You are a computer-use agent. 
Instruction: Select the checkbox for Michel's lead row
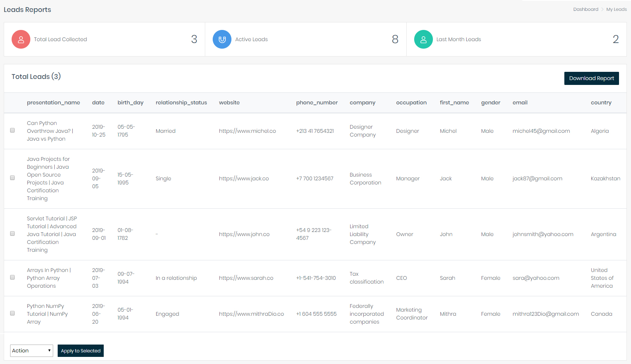tap(12, 131)
